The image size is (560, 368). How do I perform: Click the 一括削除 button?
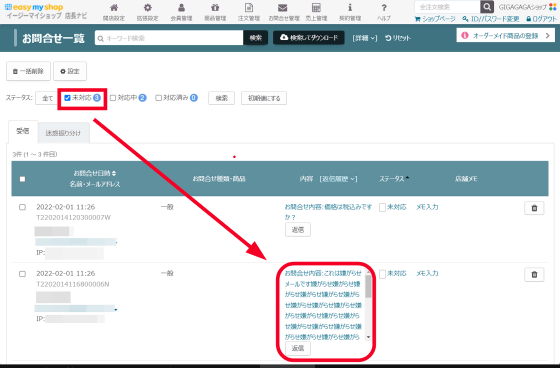pyautogui.click(x=28, y=71)
